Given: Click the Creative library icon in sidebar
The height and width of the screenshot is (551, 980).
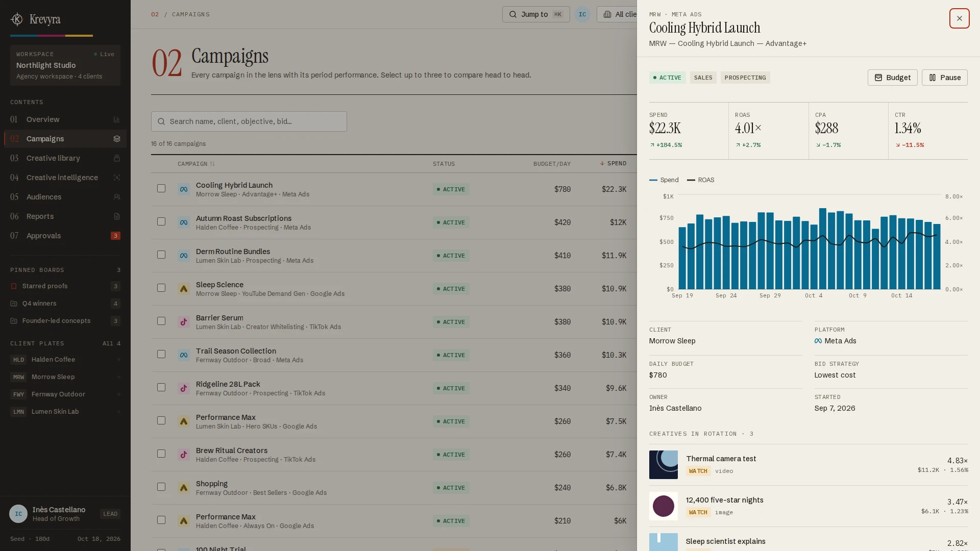Looking at the screenshot, I should point(116,158).
